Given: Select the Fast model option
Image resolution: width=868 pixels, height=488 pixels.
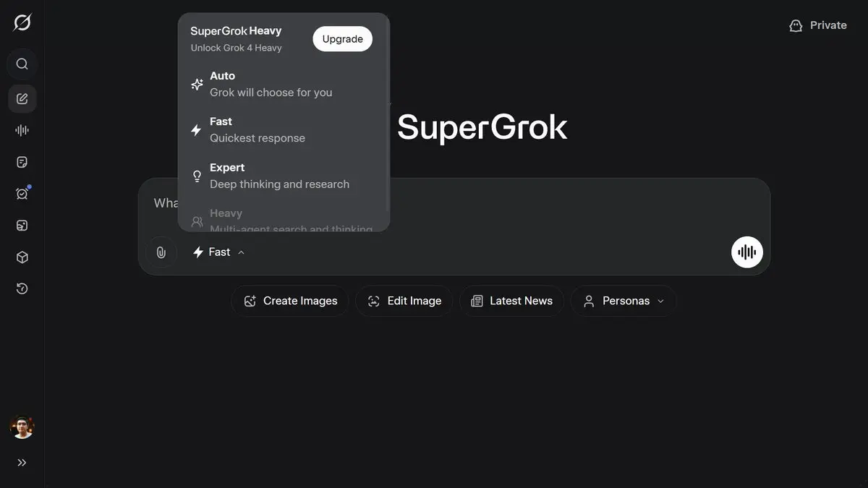Looking at the screenshot, I should coord(283,129).
